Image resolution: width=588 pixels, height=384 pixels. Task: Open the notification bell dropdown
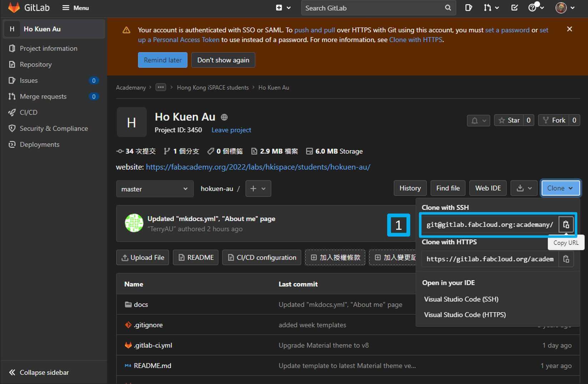pyautogui.click(x=478, y=120)
